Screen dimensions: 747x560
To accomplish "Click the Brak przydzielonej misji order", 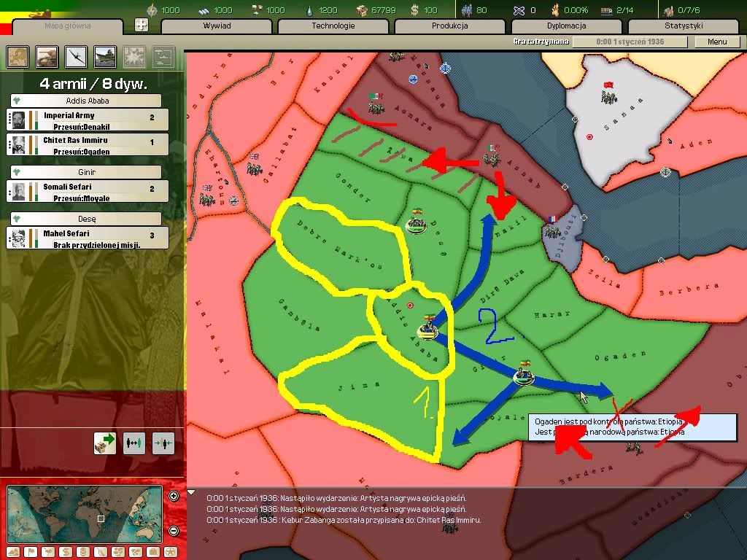I will coord(97,245).
